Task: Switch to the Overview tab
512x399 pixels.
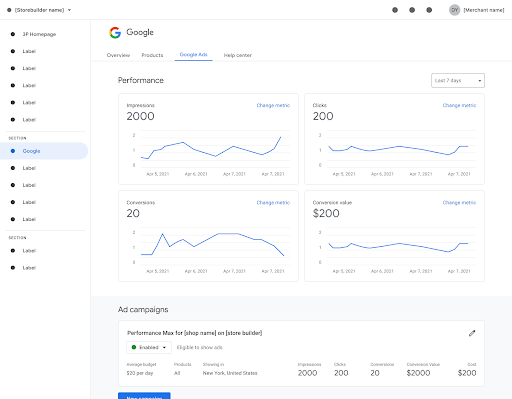Action: [118, 55]
